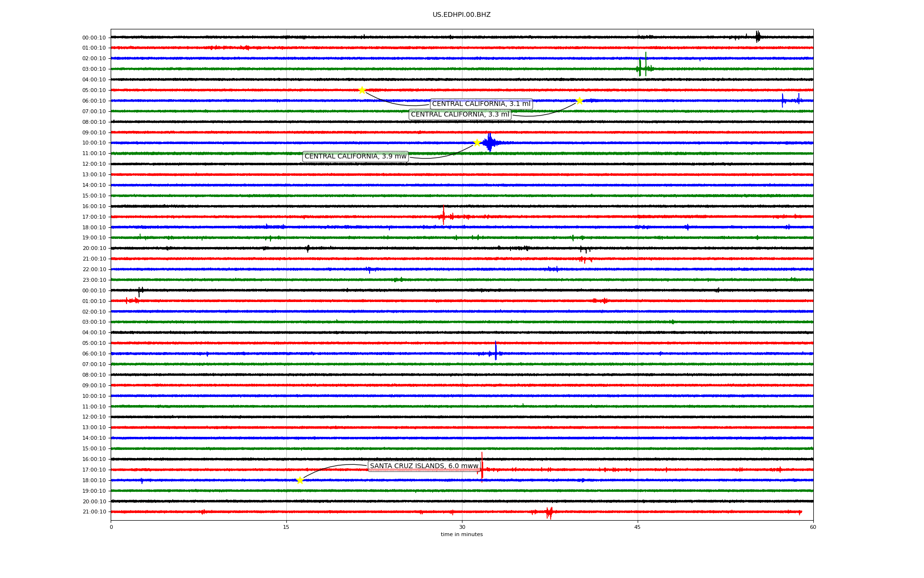Click the Central California 3.3 ml label
Image resolution: width=924 pixels, height=578 pixels.
[x=460, y=115]
